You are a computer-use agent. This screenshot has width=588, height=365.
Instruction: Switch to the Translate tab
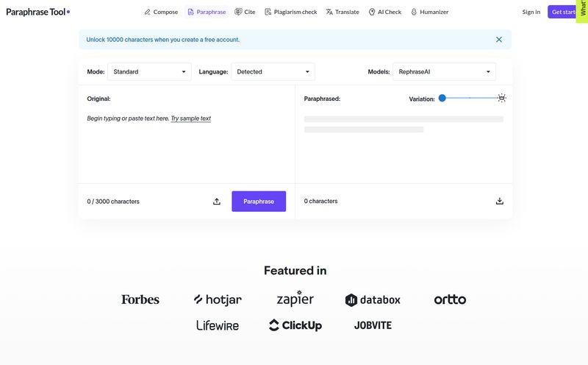coord(343,12)
